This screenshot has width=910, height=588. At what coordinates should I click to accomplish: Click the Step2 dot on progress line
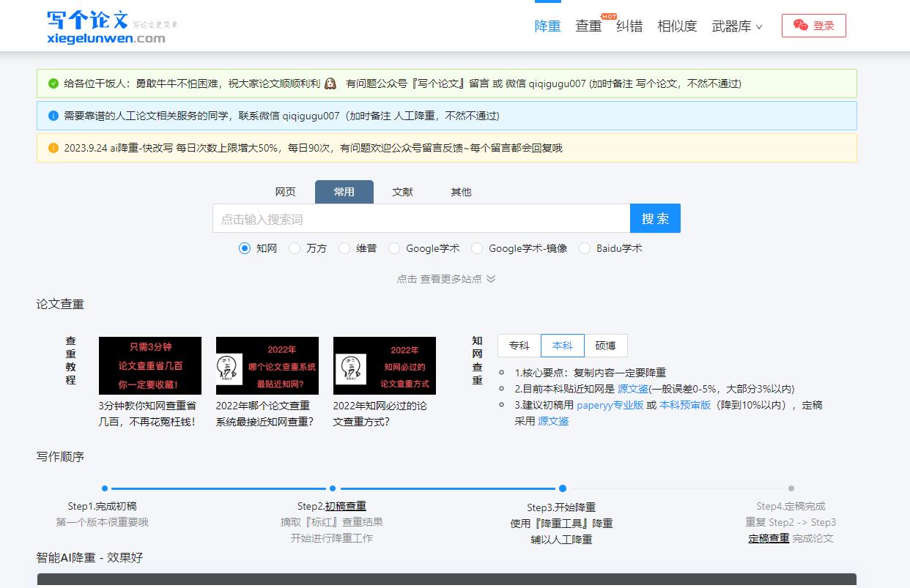pyautogui.click(x=333, y=488)
